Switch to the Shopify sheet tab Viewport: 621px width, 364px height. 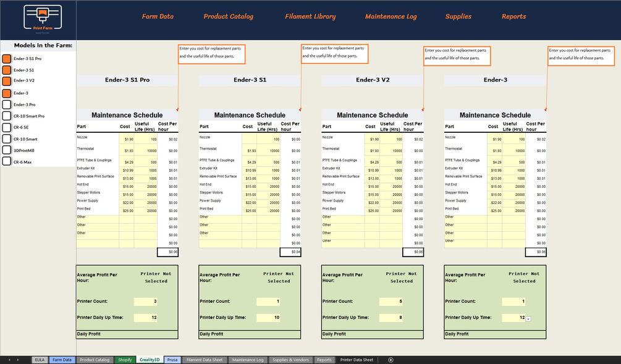pyautogui.click(x=125, y=360)
